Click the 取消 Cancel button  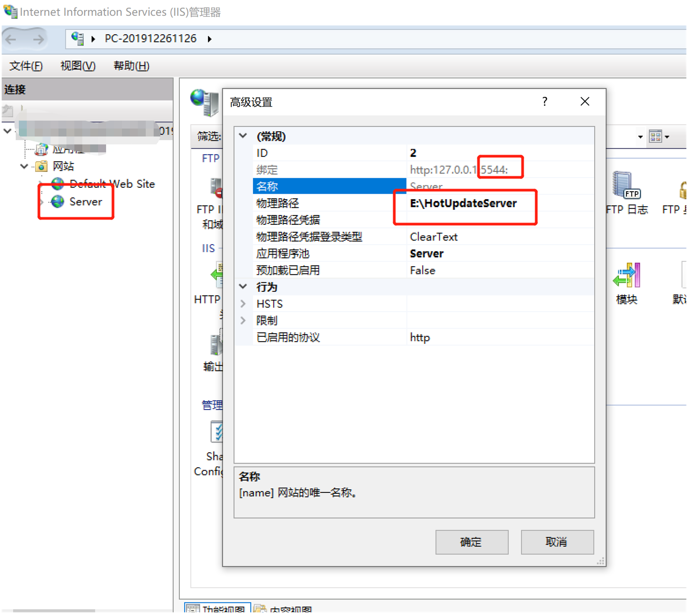click(558, 542)
